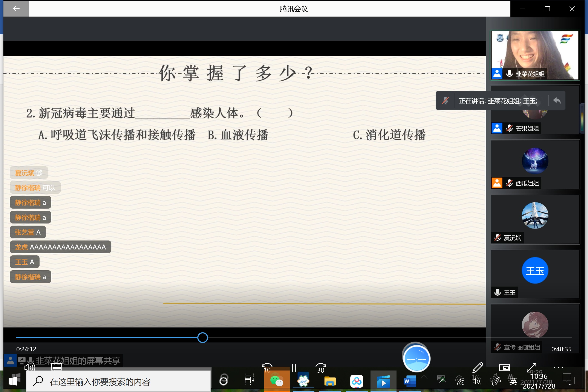Switch the player to mini view
This screenshot has height=392, width=588.
pyautogui.click(x=504, y=367)
